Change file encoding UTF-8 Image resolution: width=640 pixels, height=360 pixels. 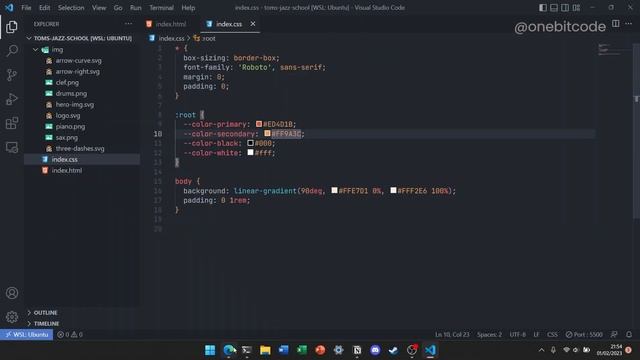(518, 334)
